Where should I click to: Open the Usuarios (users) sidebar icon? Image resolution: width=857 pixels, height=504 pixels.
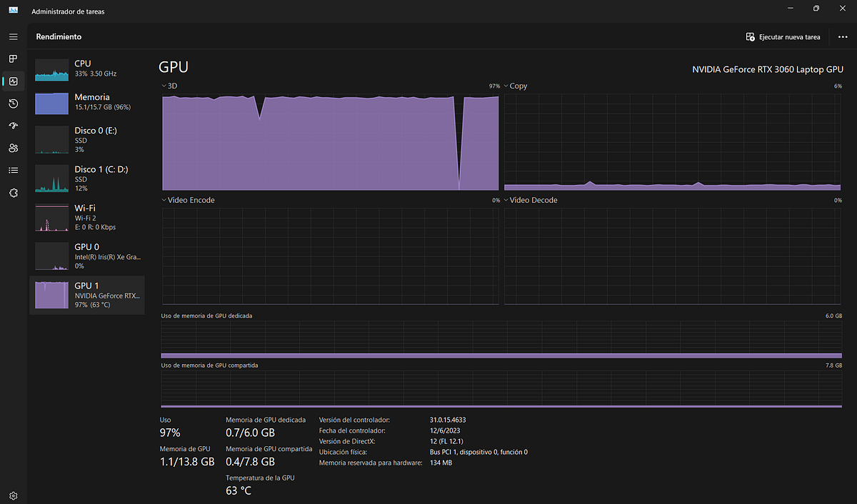[13, 148]
